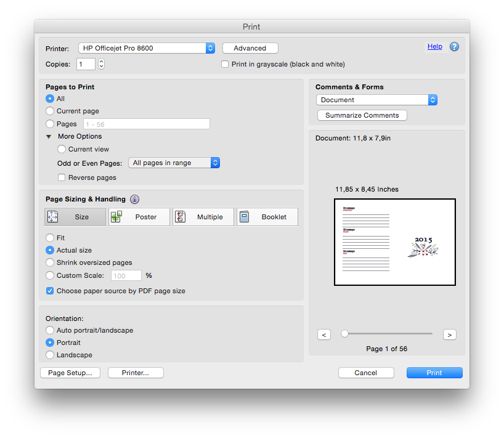Click the Cancel button
The height and width of the screenshot is (438, 504).
366,373
